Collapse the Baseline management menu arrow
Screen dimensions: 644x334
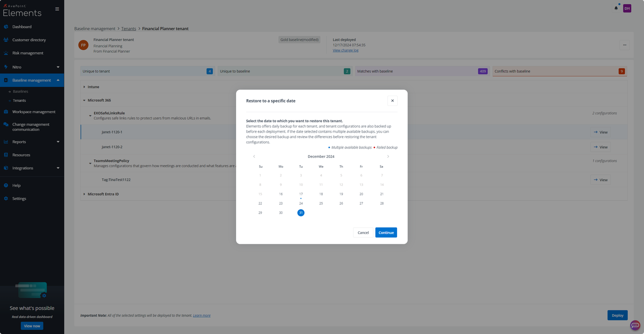coord(58,80)
